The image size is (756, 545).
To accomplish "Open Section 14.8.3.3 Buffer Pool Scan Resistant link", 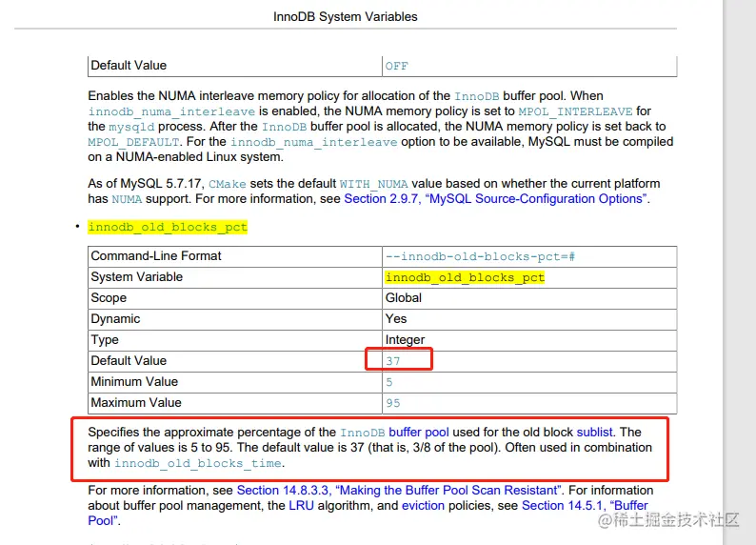I will tap(399, 490).
